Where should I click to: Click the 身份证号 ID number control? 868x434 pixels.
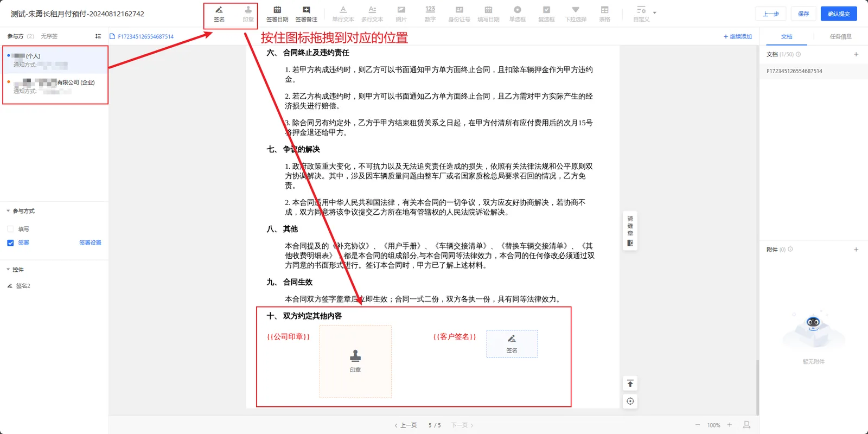tap(459, 14)
